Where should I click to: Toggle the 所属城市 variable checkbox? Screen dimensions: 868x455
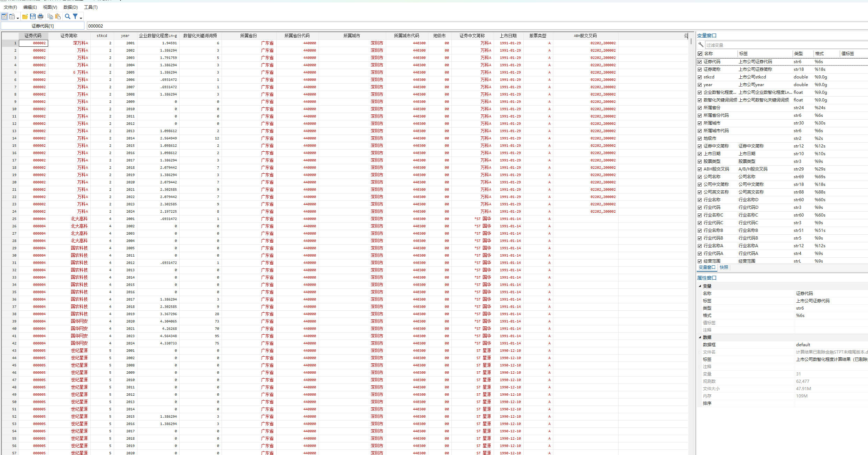[699, 123]
